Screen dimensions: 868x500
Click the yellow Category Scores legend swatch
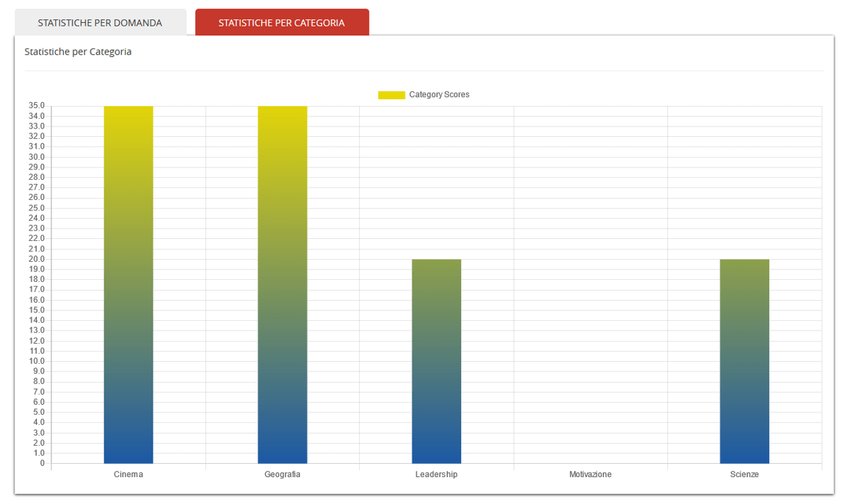pos(391,95)
